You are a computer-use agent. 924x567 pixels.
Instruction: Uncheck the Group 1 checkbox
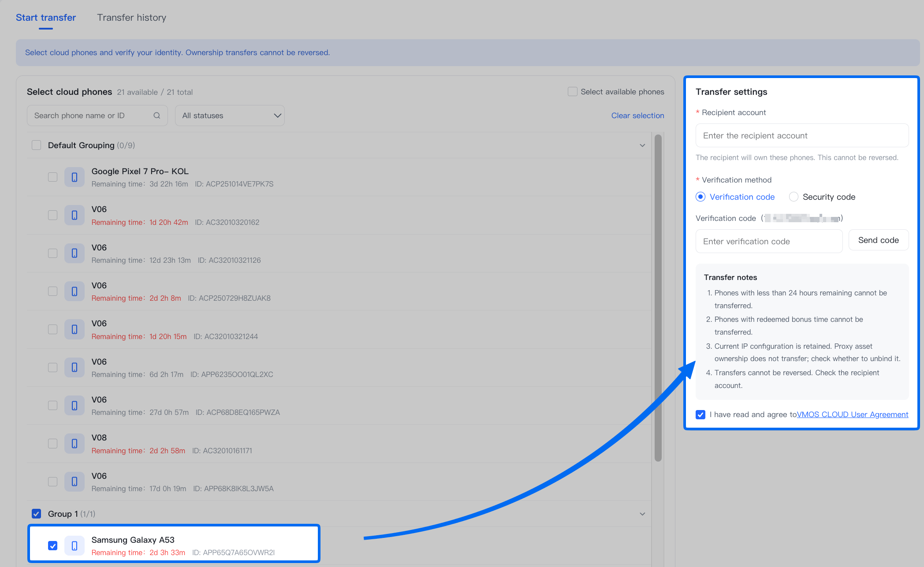(x=37, y=514)
